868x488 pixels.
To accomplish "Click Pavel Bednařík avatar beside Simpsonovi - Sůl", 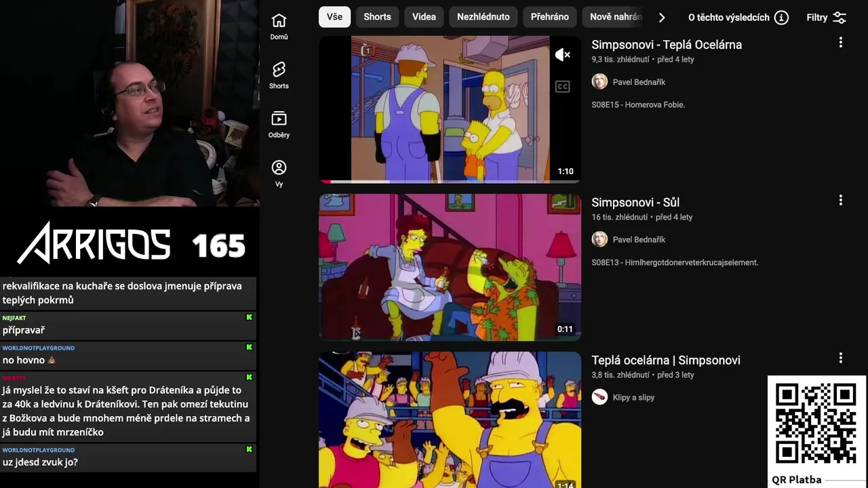I will 599,240.
